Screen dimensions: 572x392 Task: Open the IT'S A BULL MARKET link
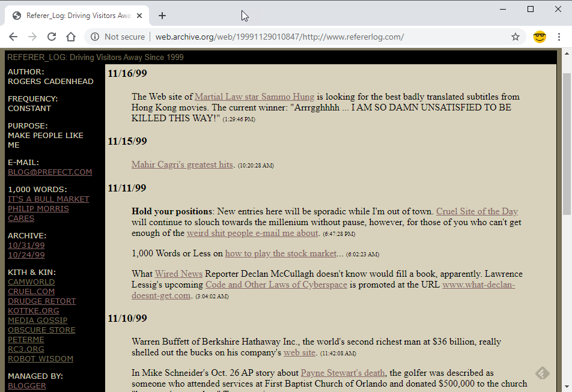point(49,199)
